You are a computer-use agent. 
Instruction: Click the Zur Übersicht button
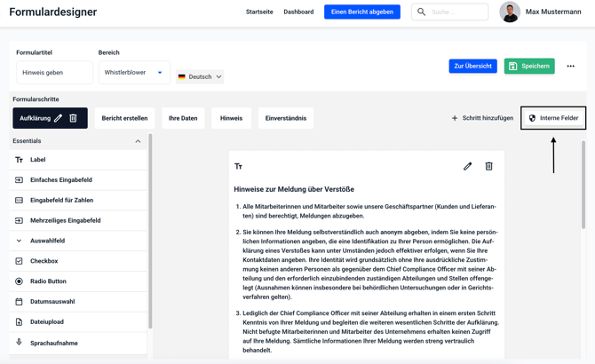(472, 67)
